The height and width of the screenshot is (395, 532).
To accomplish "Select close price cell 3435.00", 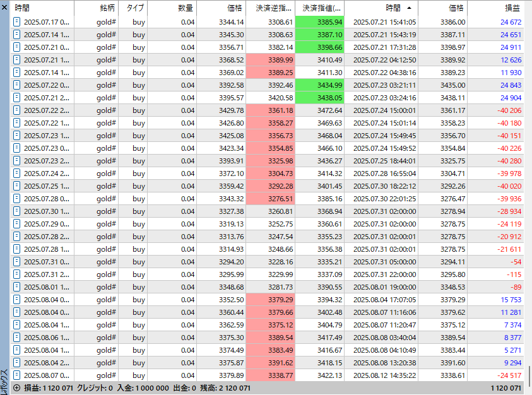I will [x=452, y=85].
